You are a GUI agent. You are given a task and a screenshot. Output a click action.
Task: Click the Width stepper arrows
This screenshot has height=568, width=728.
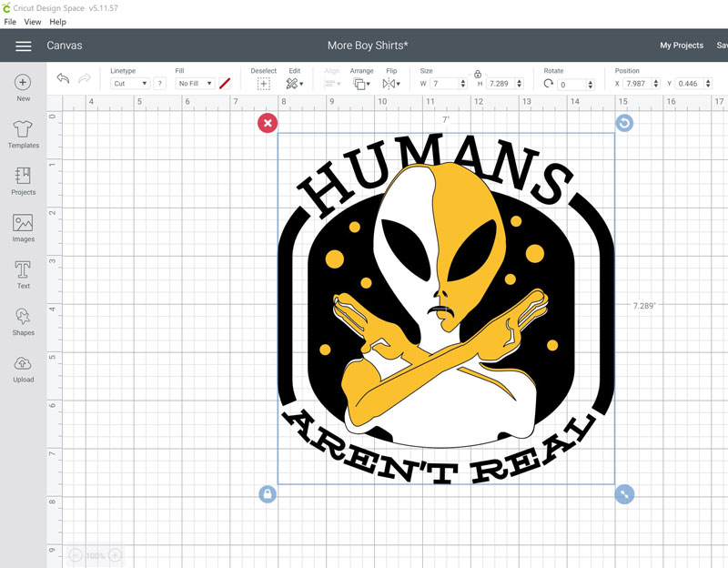point(463,84)
